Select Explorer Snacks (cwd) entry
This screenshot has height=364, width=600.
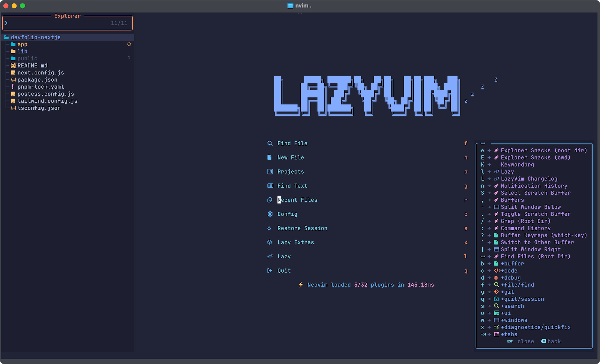tap(535, 158)
